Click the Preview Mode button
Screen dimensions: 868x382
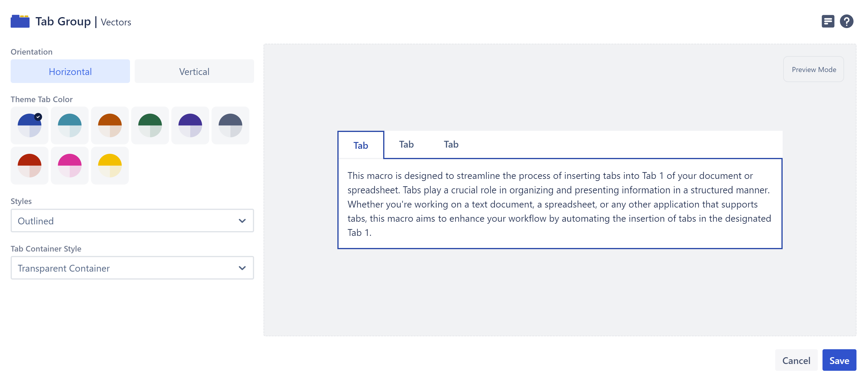coord(814,69)
